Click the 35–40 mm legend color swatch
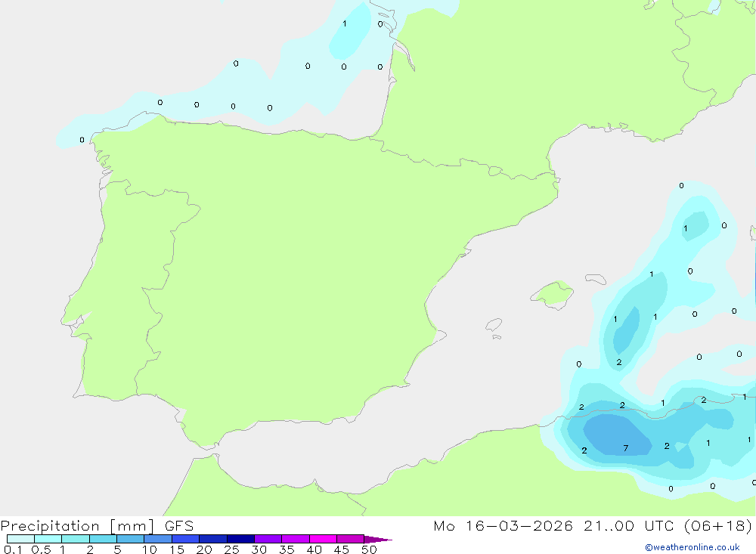Image resolution: width=756 pixels, height=554 pixels. [295, 539]
